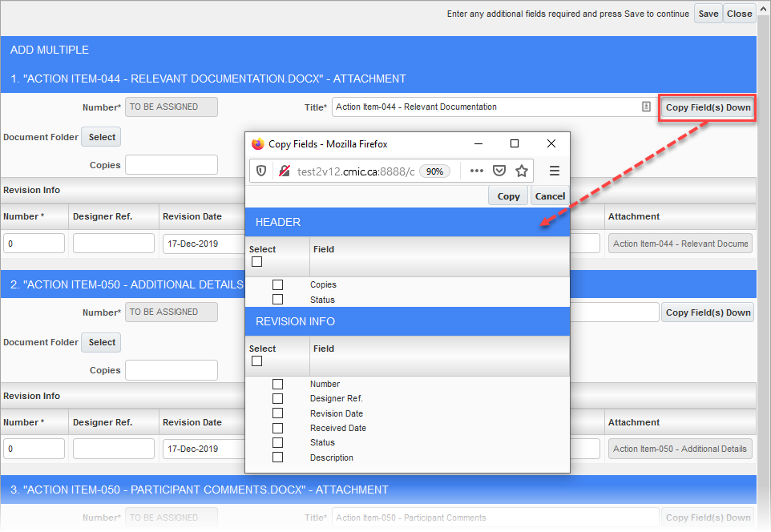Check the Select-all box in Revision Info
Viewport: 771px width, 532px height.
256,361
